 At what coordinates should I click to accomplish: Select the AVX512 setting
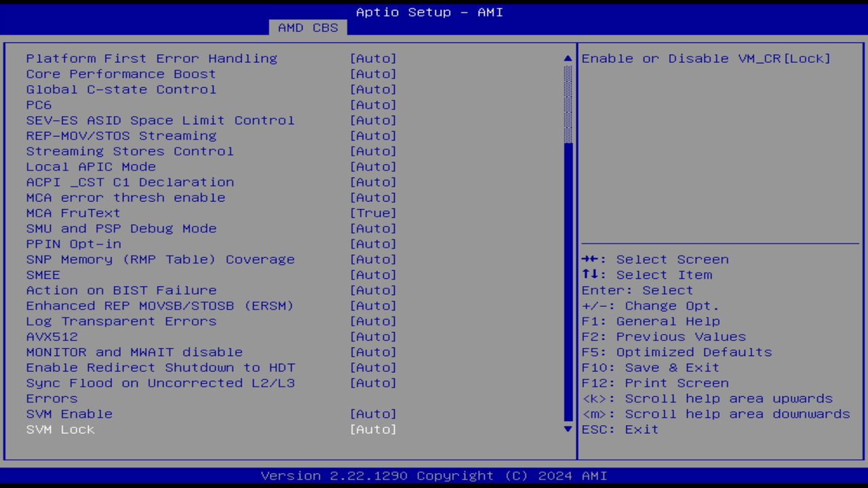coord(52,337)
